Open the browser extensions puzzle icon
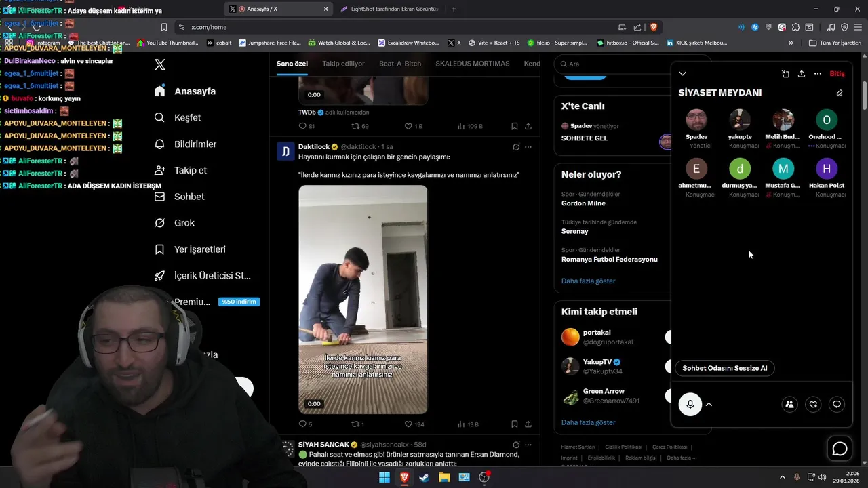Image resolution: width=868 pixels, height=488 pixels. [795, 27]
